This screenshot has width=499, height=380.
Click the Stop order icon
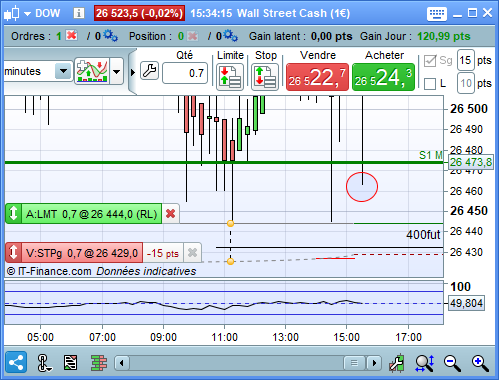[265, 77]
